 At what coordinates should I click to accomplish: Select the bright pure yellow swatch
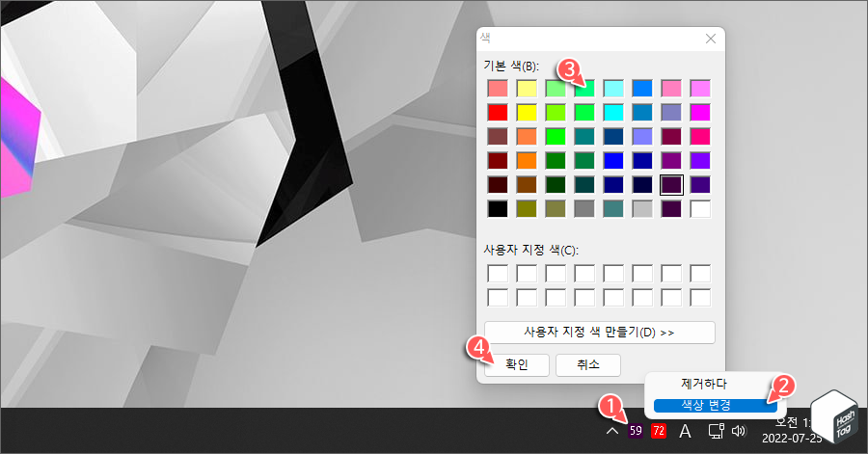click(x=527, y=113)
